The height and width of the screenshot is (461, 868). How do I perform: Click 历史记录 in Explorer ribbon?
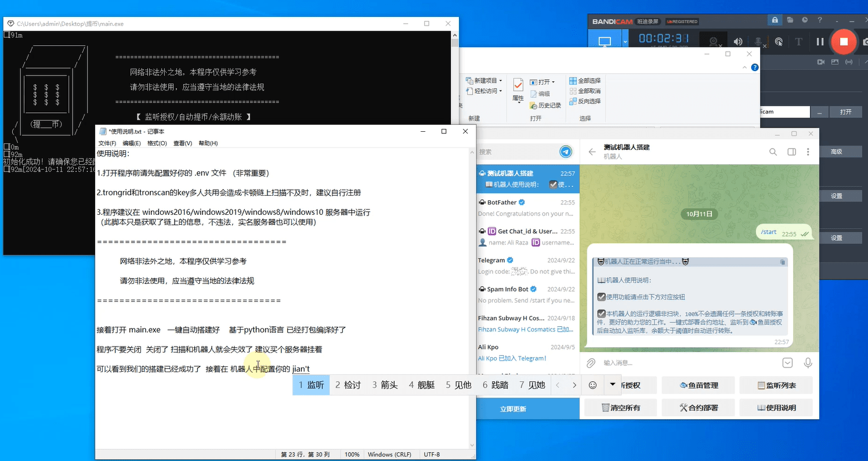tap(545, 105)
